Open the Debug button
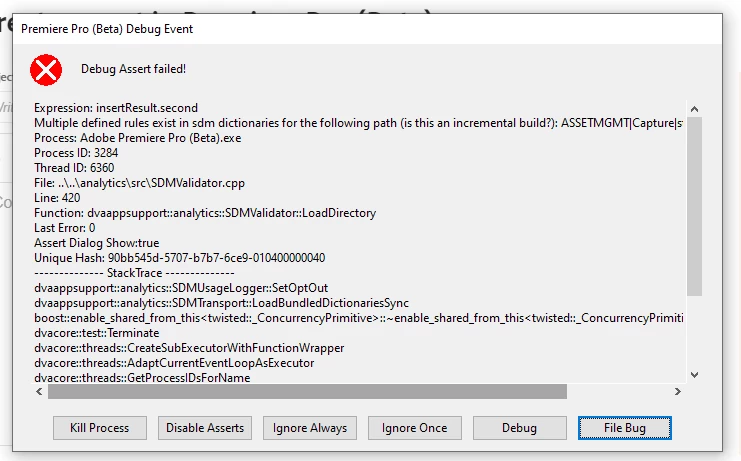This screenshot has width=741, height=461. click(519, 428)
